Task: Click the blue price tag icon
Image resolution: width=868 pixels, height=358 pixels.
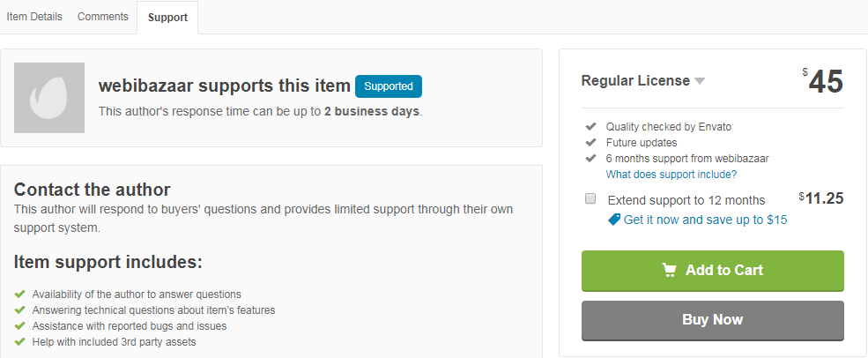Action: click(x=614, y=220)
